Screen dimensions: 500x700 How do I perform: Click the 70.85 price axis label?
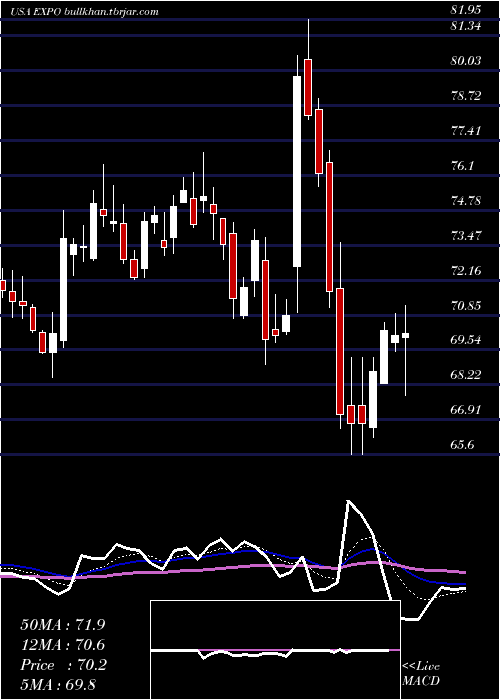tap(466, 306)
